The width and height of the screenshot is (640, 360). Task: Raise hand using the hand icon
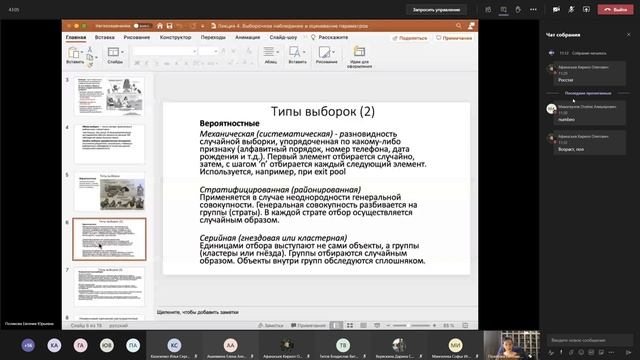tap(518, 9)
